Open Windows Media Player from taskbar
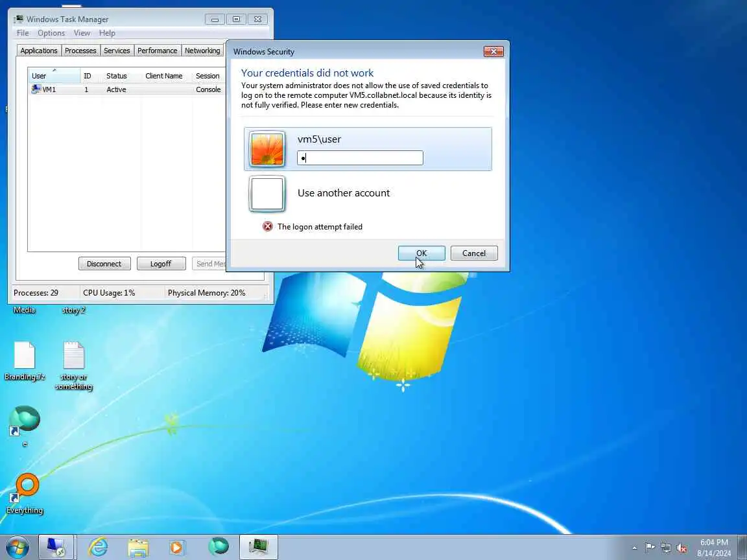The width and height of the screenshot is (747, 560). (176, 547)
